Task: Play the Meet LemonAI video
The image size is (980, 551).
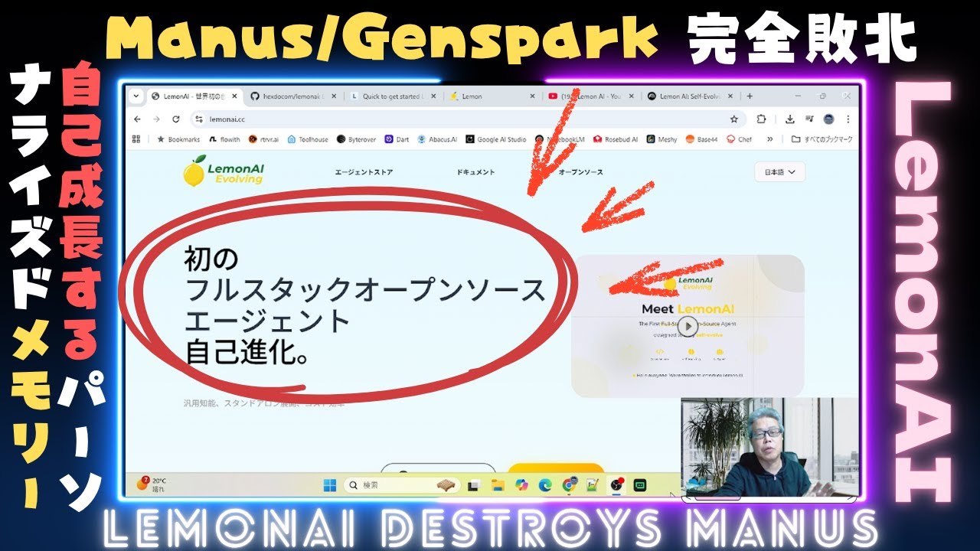Action: point(689,326)
